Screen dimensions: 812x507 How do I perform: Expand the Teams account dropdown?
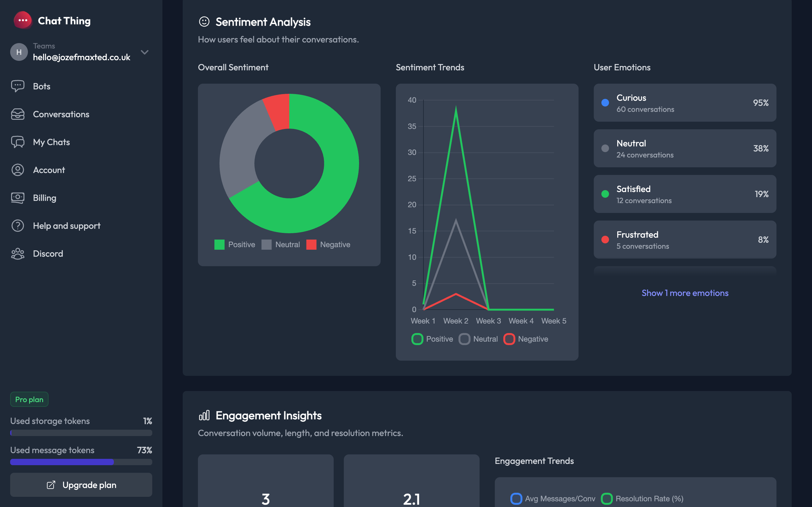144,52
